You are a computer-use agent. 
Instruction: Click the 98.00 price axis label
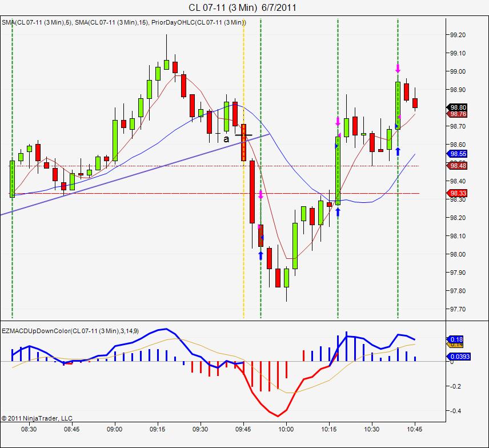pyautogui.click(x=458, y=254)
